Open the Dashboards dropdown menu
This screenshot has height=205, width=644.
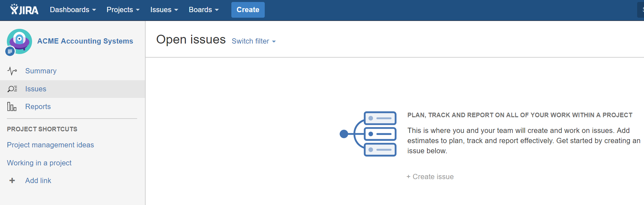73,10
